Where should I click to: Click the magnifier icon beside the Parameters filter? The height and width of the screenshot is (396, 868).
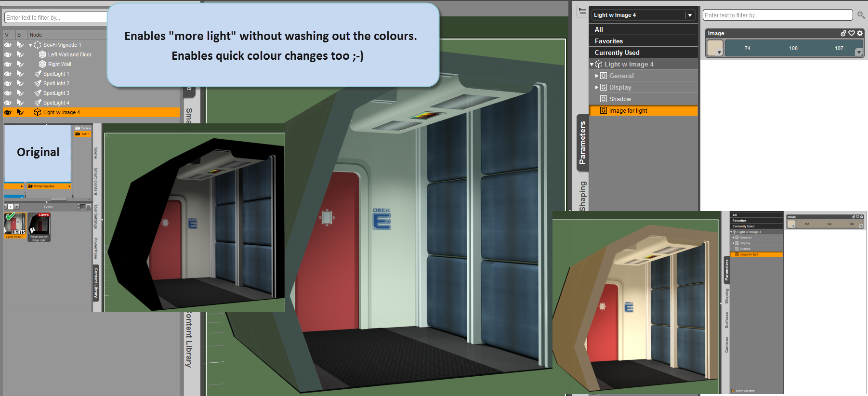tap(861, 15)
